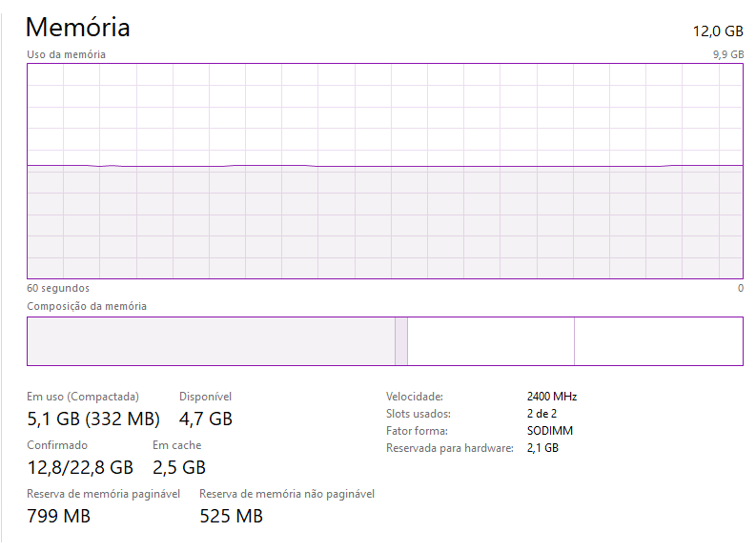Click the 525 MB non-paged pool value

(x=231, y=516)
